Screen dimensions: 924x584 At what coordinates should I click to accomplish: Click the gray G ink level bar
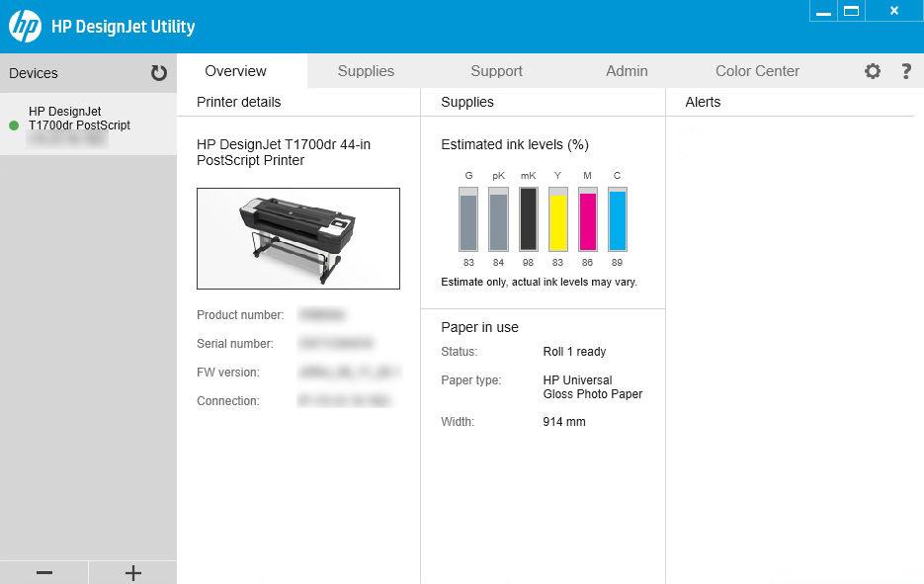pyautogui.click(x=468, y=219)
